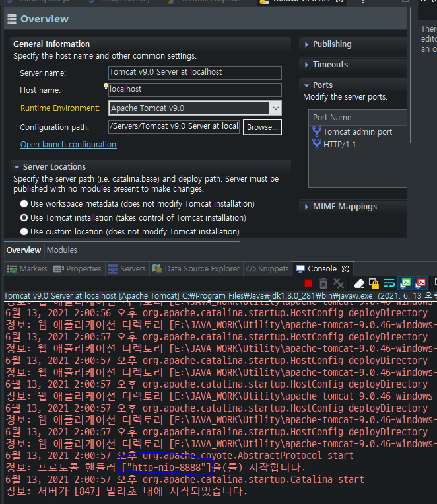Click the Data Source Explorer icon
The height and width of the screenshot is (504, 437).
pos(157,269)
